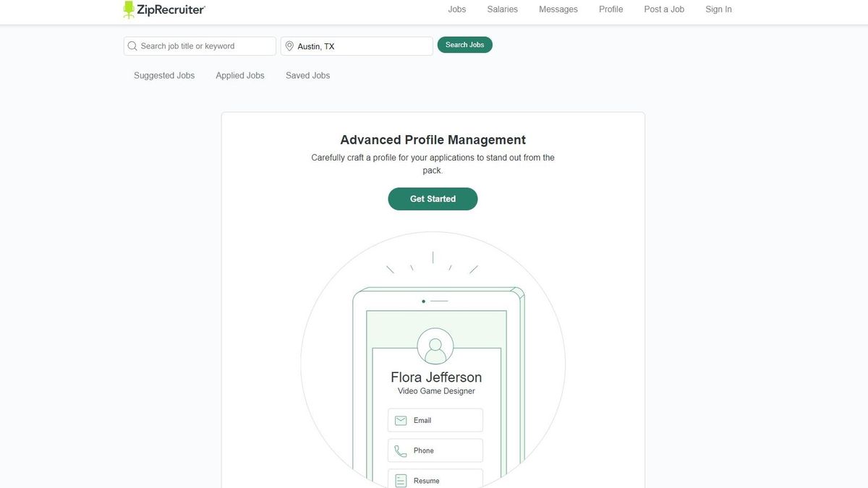Click the magnifying glass search icon
Viewport: 868px width, 488px height.
pyautogui.click(x=132, y=46)
